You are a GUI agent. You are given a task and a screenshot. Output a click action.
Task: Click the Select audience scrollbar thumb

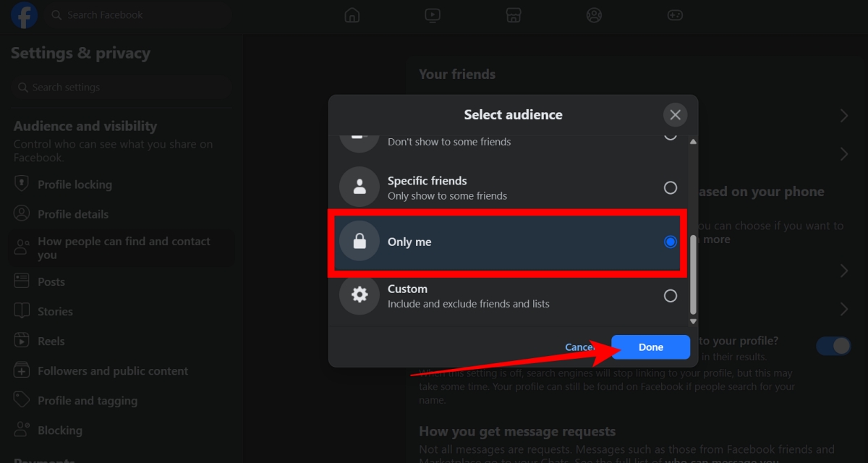pyautogui.click(x=693, y=275)
